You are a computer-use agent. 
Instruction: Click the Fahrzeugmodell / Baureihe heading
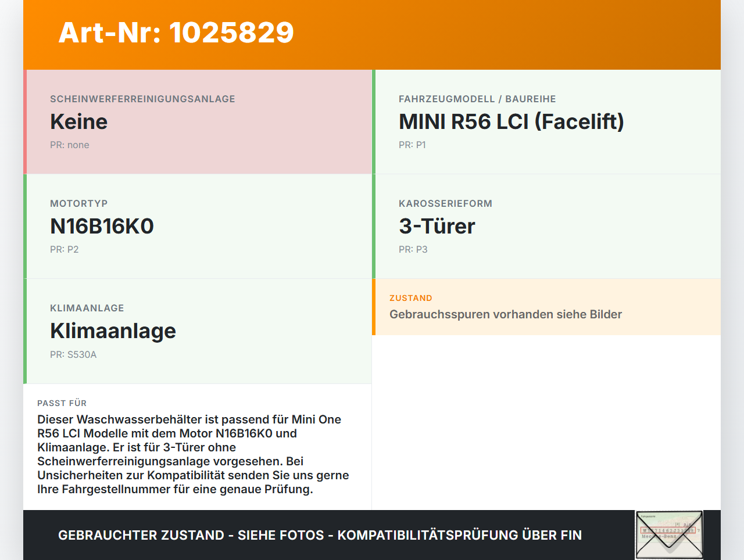(x=477, y=99)
